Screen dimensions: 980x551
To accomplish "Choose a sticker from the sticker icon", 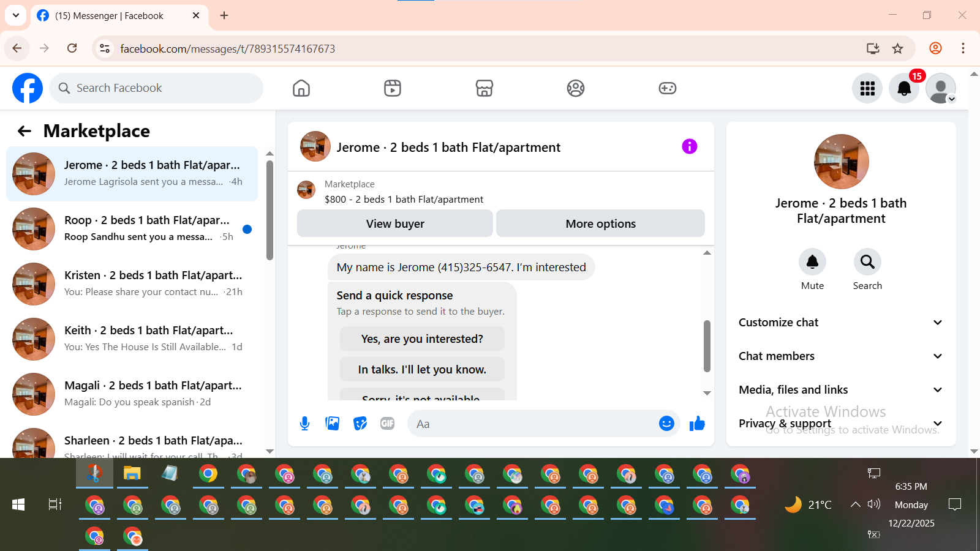I will [x=360, y=423].
